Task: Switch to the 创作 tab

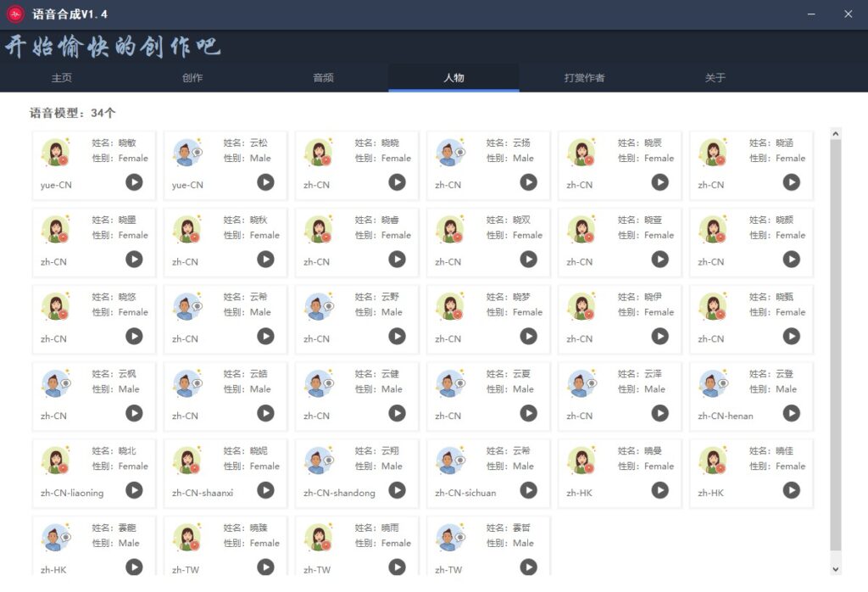Action: (192, 78)
